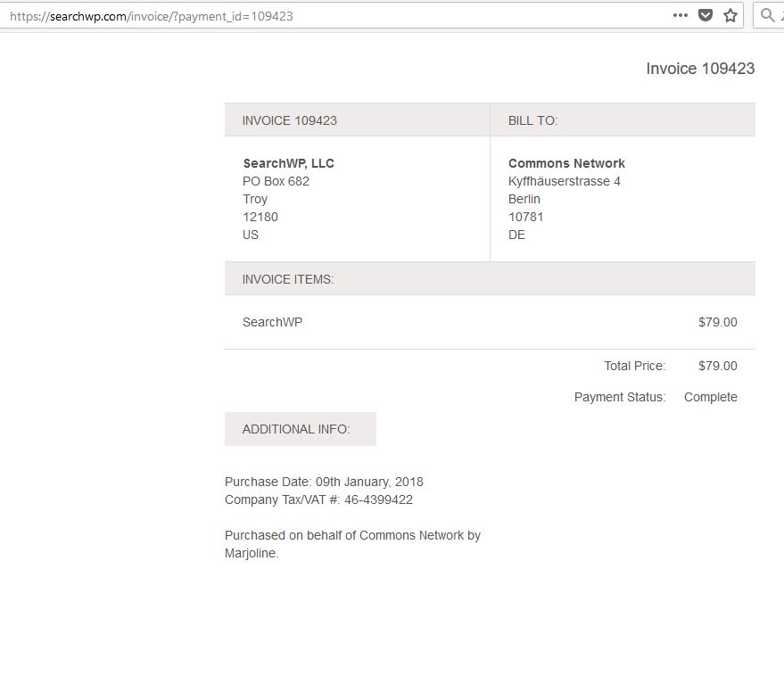Select the 'Purchase Date: 09th January, 2018' line
784x685 pixels.
click(324, 482)
